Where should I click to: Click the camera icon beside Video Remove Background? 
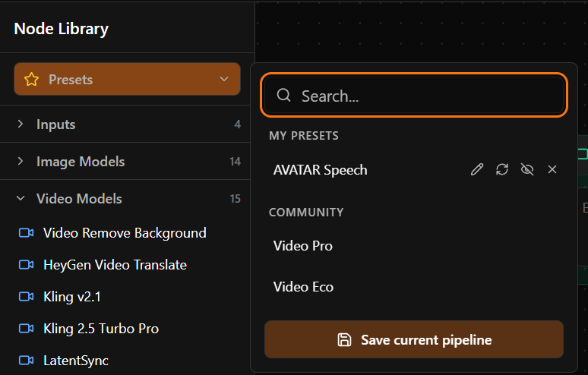pyautogui.click(x=27, y=233)
